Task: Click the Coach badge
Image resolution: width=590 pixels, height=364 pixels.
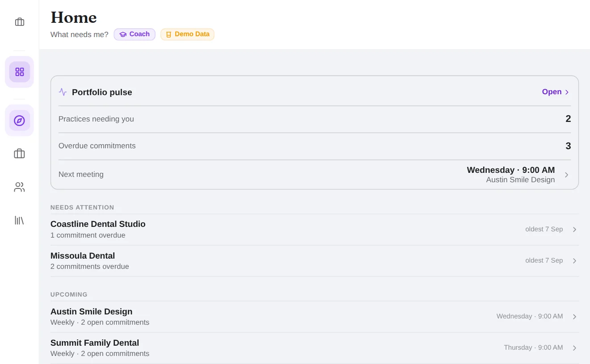Action: (x=135, y=34)
